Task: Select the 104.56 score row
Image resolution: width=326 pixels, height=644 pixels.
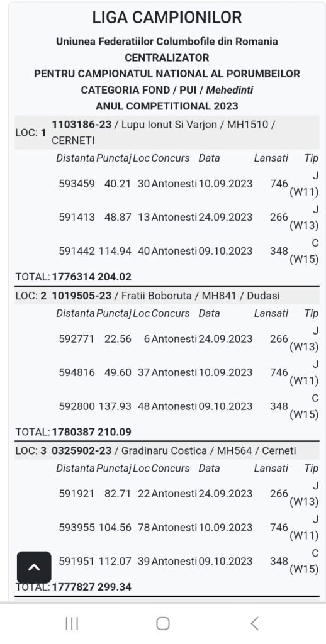Action: point(188,527)
